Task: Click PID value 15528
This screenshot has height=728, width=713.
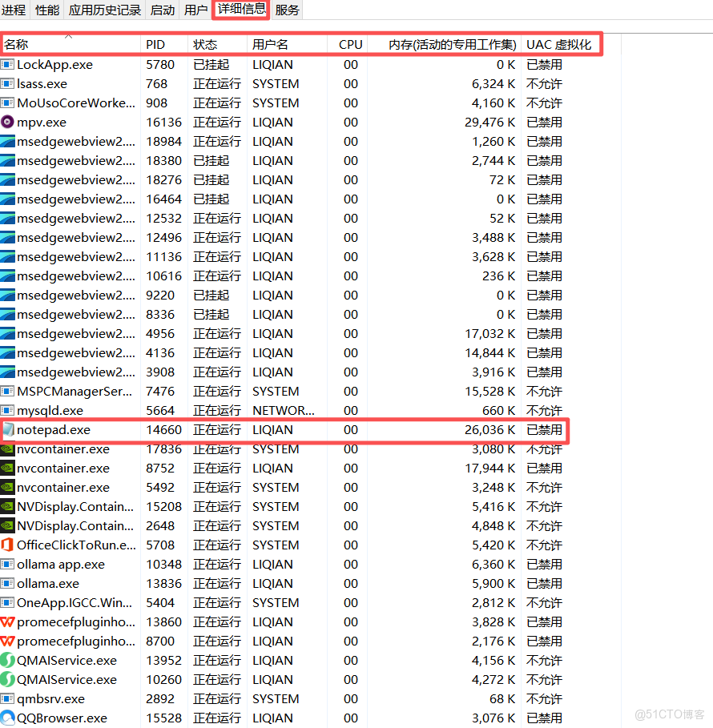Action: (x=163, y=718)
